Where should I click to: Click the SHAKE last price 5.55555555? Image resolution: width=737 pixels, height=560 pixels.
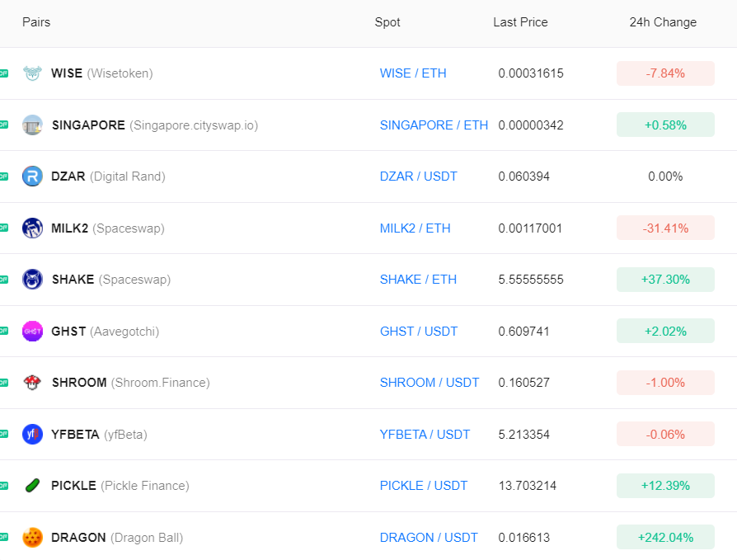[x=531, y=280]
